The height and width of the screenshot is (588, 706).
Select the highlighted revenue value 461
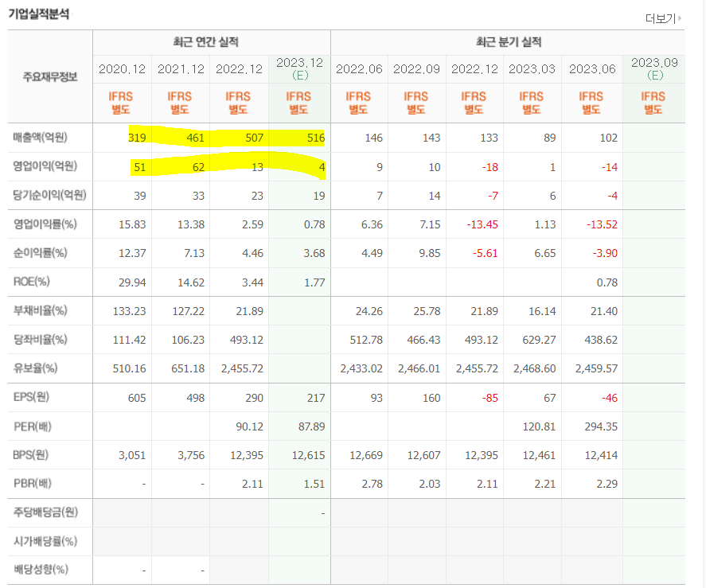click(196, 138)
